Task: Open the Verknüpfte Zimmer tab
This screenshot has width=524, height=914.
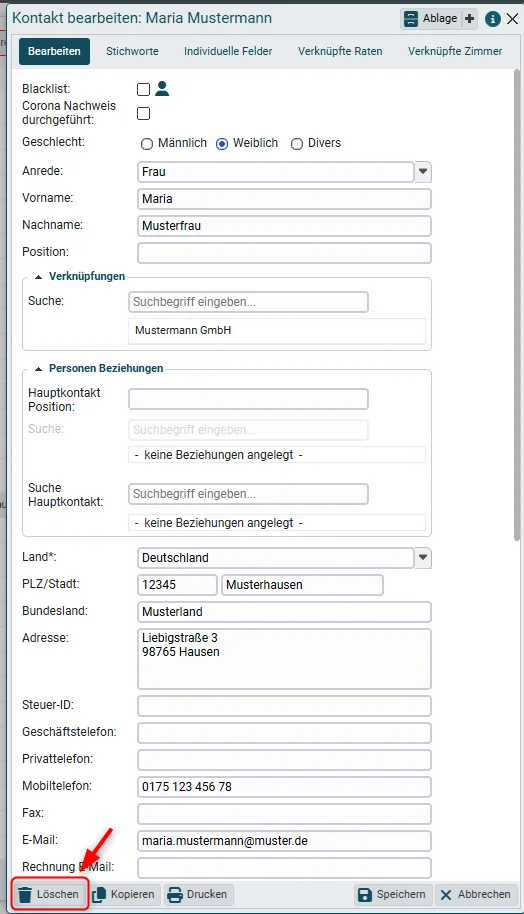Action: tap(455, 51)
